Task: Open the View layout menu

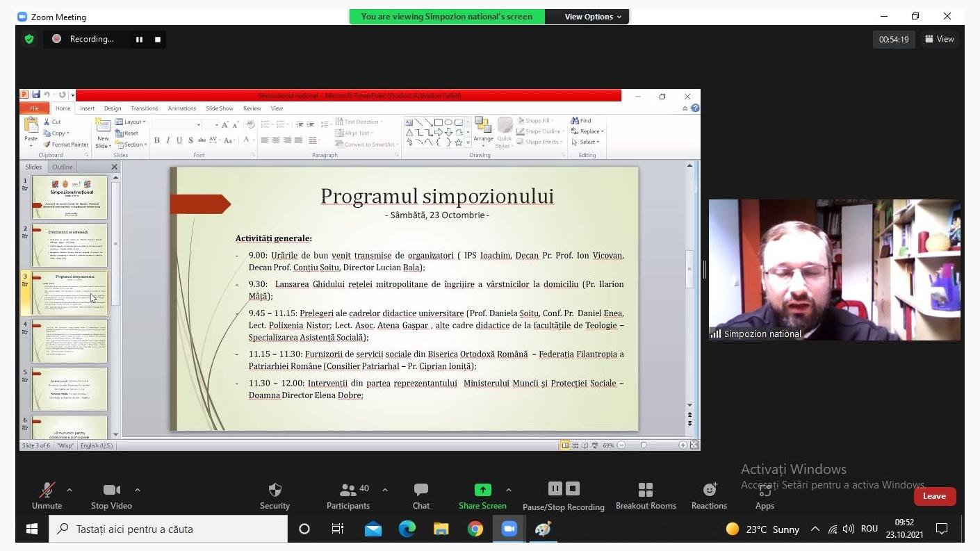Action: click(x=938, y=40)
